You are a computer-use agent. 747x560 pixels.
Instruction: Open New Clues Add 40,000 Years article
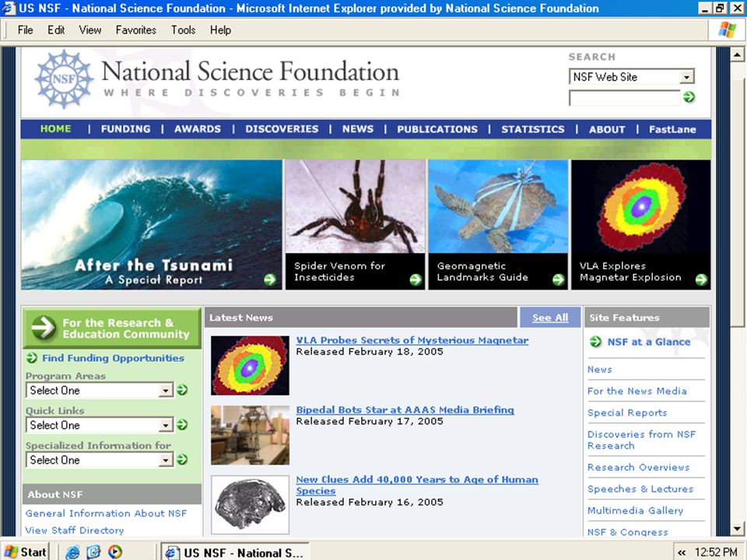coord(417,485)
